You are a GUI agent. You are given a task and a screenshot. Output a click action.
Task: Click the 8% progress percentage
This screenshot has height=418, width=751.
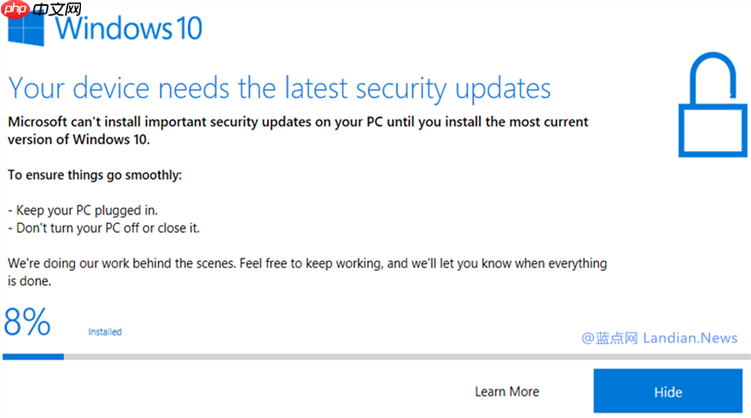click(x=28, y=322)
